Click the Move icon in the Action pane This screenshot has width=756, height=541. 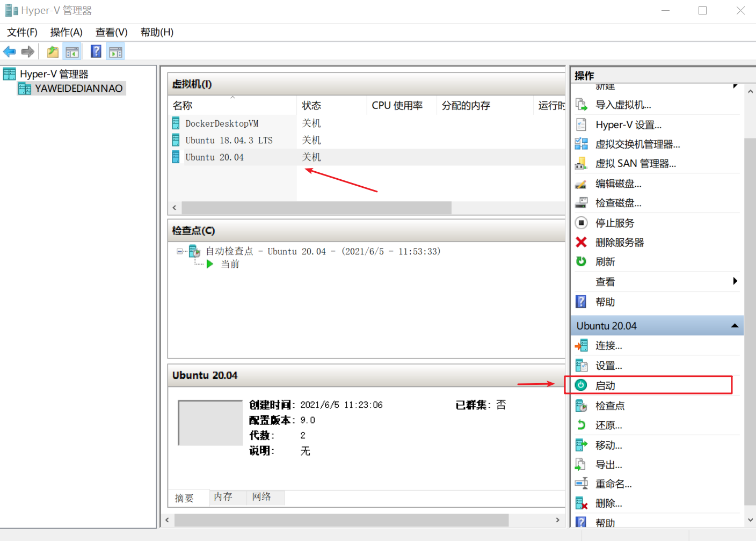tap(581, 445)
